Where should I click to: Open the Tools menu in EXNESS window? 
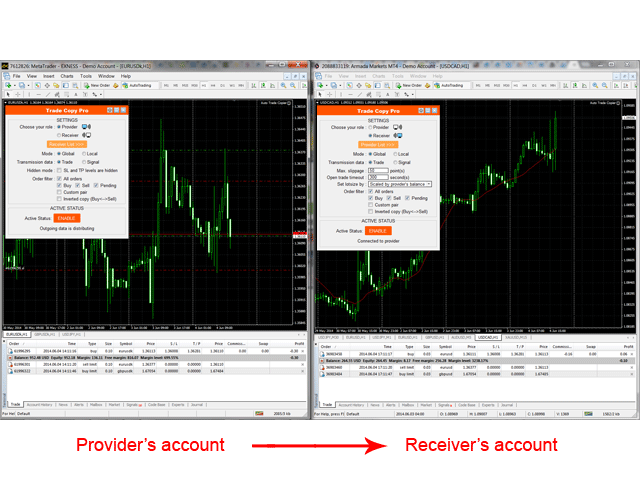[x=86, y=76]
